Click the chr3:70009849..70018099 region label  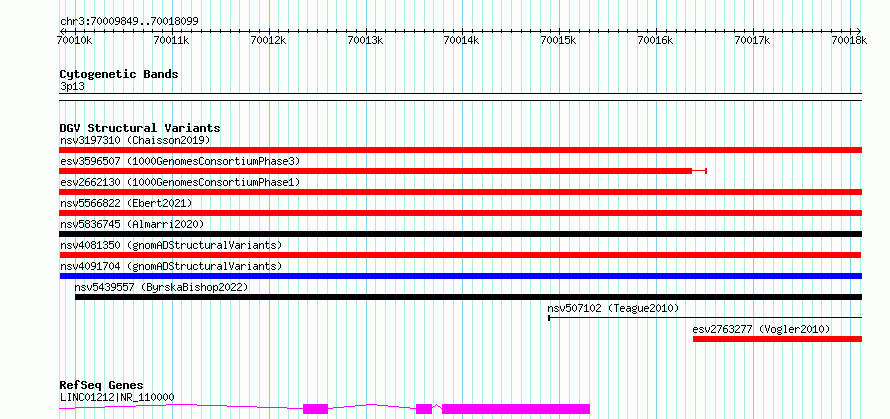tap(129, 22)
